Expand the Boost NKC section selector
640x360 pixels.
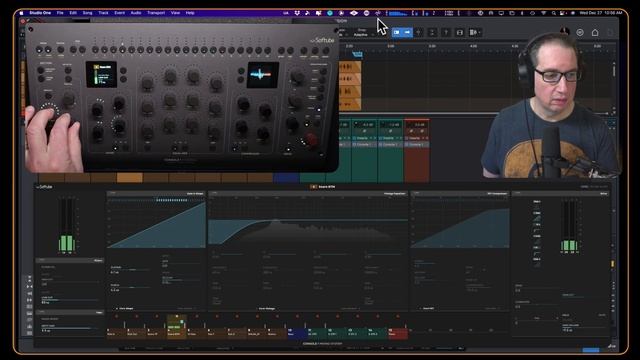click(427, 309)
